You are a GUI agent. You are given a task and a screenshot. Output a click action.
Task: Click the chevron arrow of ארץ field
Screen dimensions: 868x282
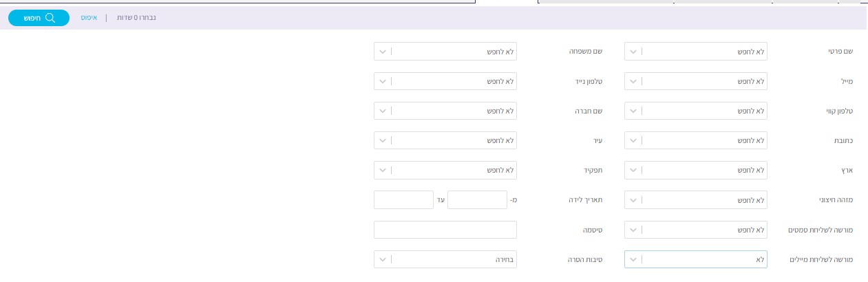pos(633,170)
